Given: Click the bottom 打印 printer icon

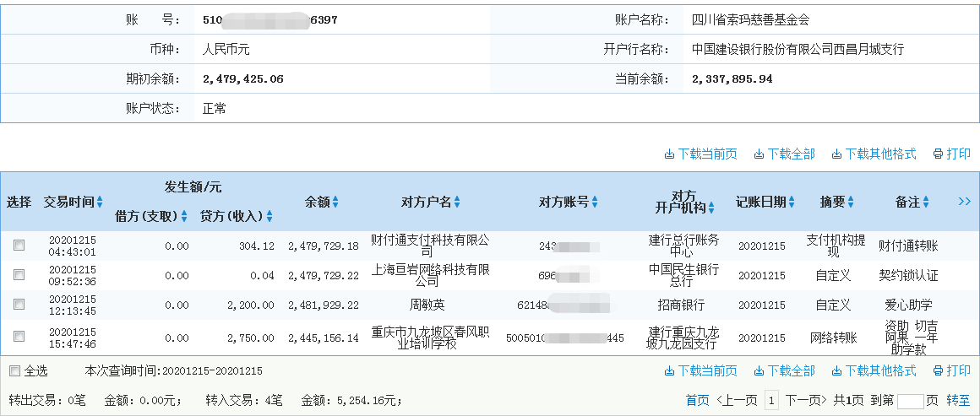Looking at the screenshot, I should tap(938, 371).
